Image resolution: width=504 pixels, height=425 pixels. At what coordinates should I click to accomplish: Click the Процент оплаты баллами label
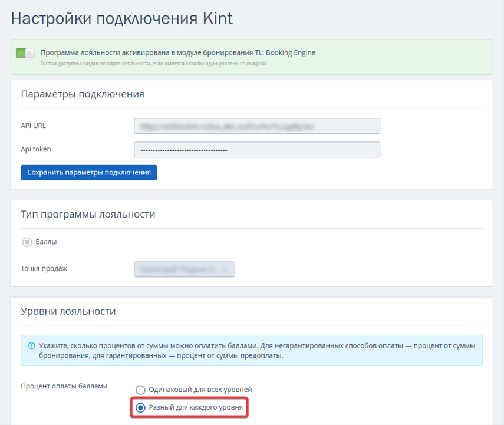(64, 386)
